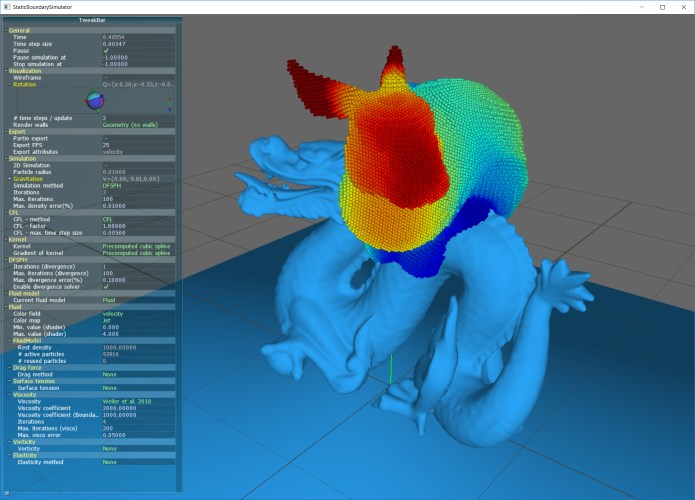Open Color map Jet dropdown

click(139, 320)
